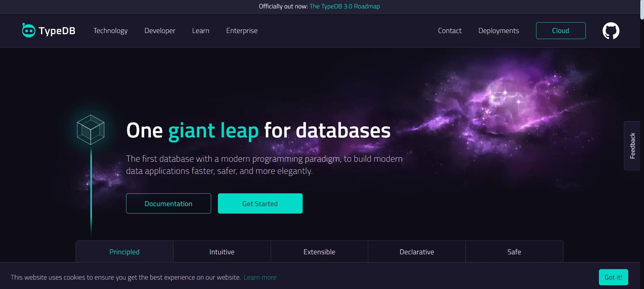Open the Enterprise menu
The width and height of the screenshot is (644, 289).
(x=242, y=31)
